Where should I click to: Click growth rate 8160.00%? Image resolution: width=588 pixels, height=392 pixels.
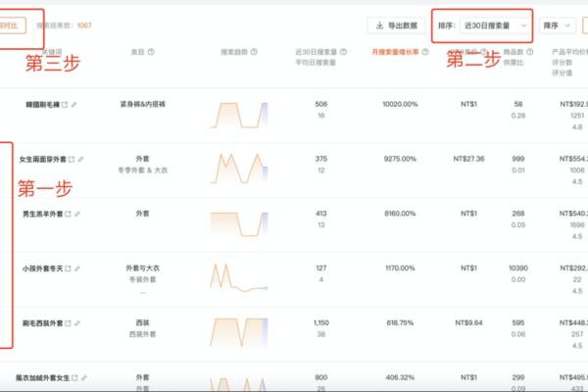pyautogui.click(x=400, y=214)
